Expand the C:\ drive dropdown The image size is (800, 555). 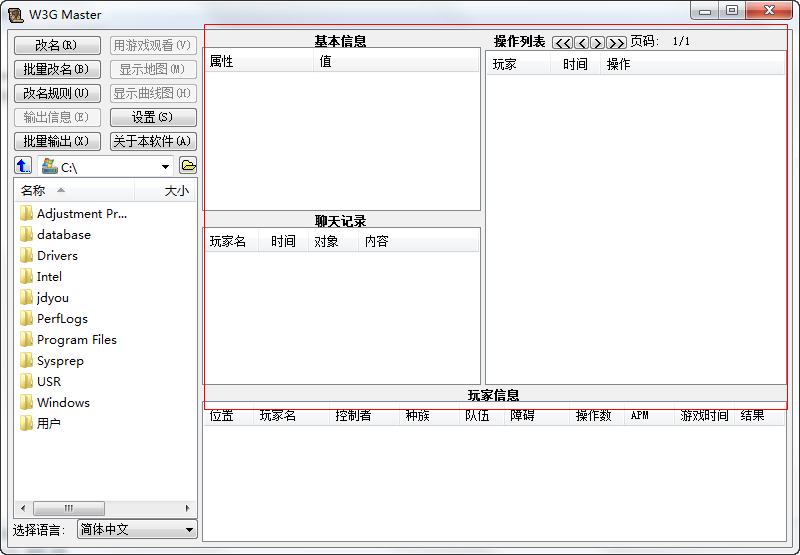pos(165,167)
